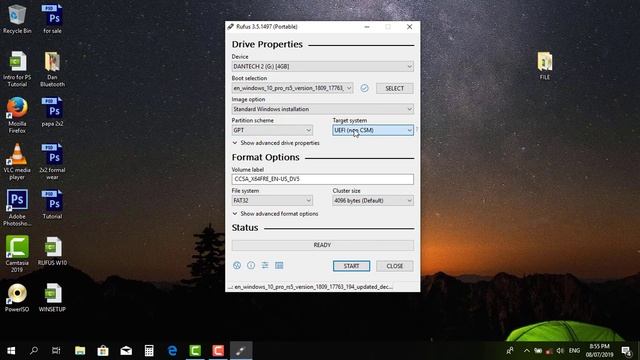Select the PowerISO shortcut icon
This screenshot has height=360, width=640.
click(17, 297)
